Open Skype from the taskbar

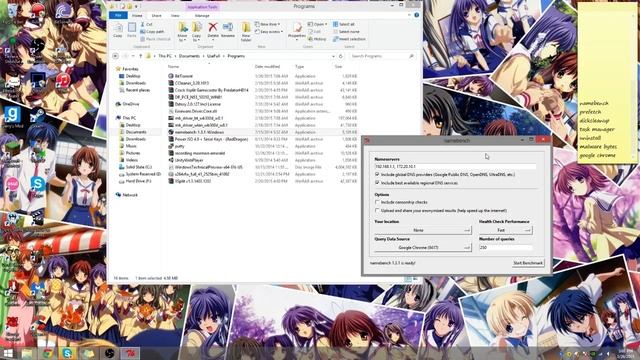pyautogui.click(x=68, y=353)
